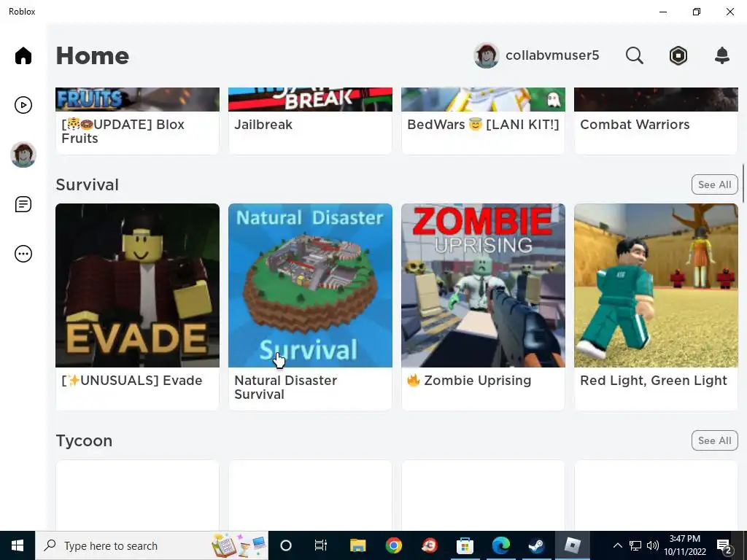Screen dimensions: 747x560
Task: Open the clock showing 3:47 PM
Action: click(684, 545)
